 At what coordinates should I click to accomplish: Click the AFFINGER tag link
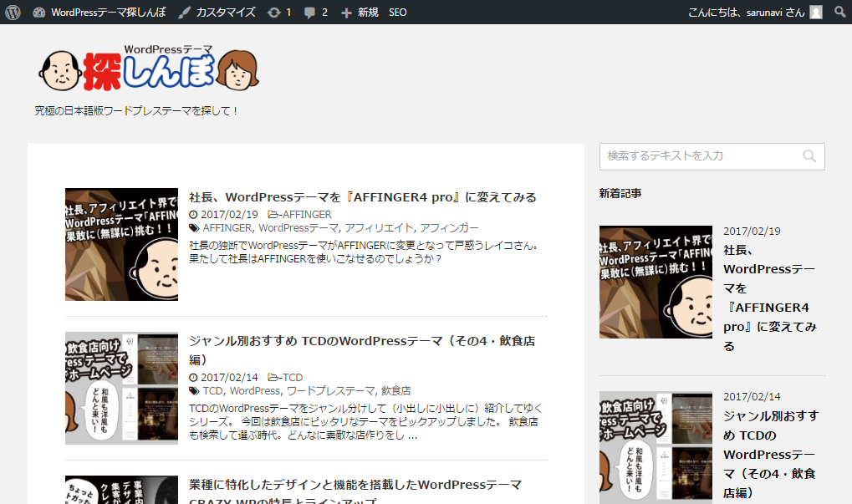[227, 228]
